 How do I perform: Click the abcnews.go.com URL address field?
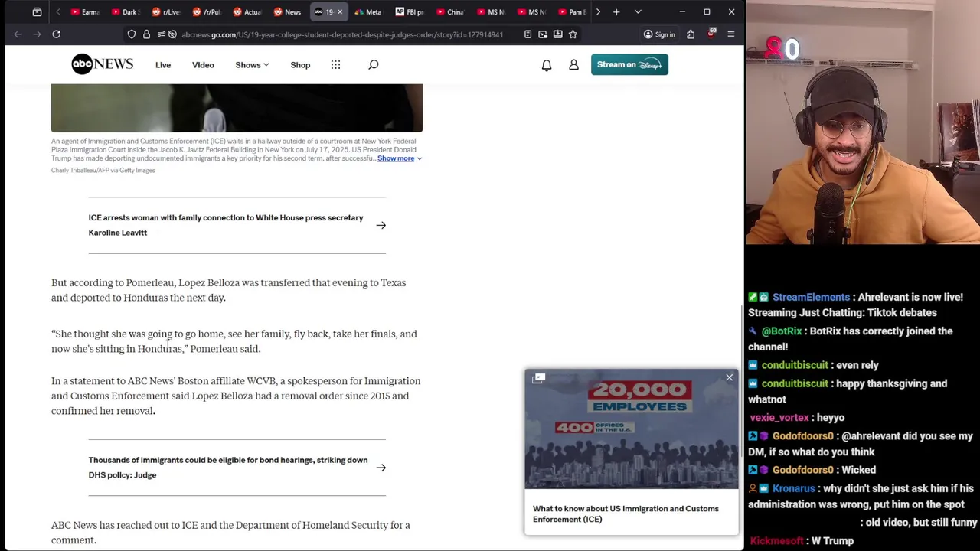(x=341, y=34)
